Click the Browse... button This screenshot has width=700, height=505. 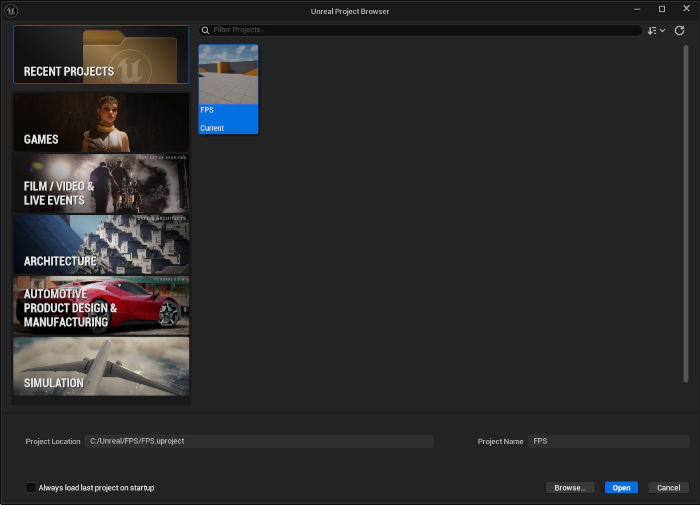tap(570, 488)
